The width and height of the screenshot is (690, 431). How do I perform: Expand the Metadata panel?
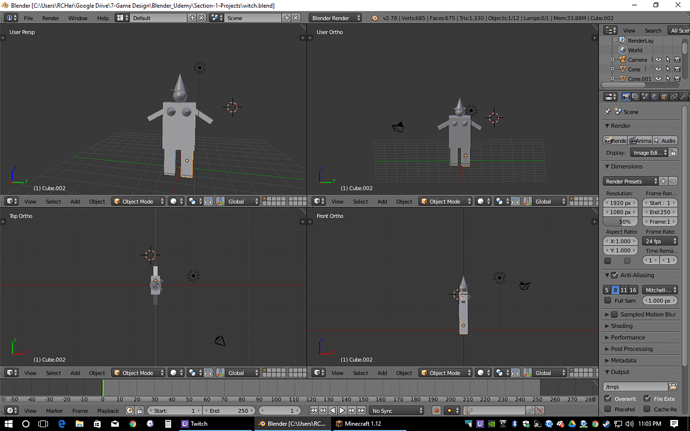(x=623, y=360)
